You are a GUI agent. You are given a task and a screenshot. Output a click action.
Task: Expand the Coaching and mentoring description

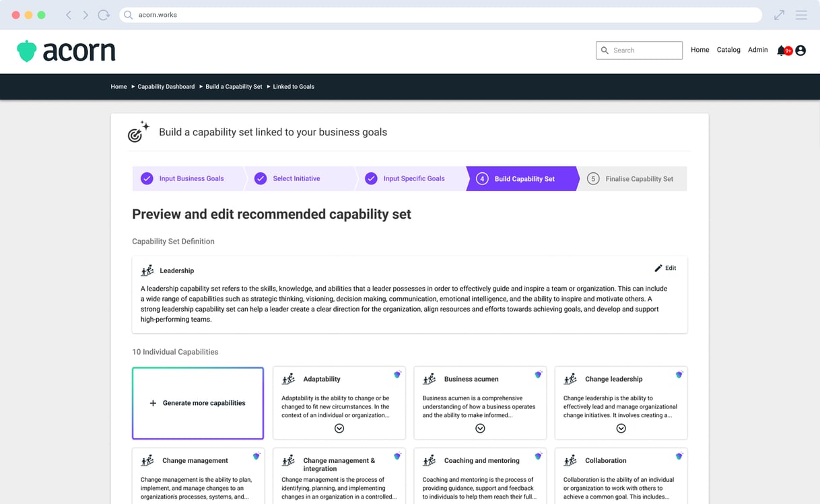pyautogui.click(x=480, y=501)
